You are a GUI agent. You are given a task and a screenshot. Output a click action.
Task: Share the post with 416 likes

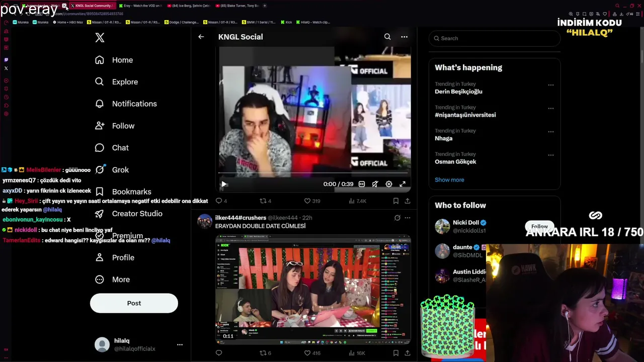(x=408, y=353)
